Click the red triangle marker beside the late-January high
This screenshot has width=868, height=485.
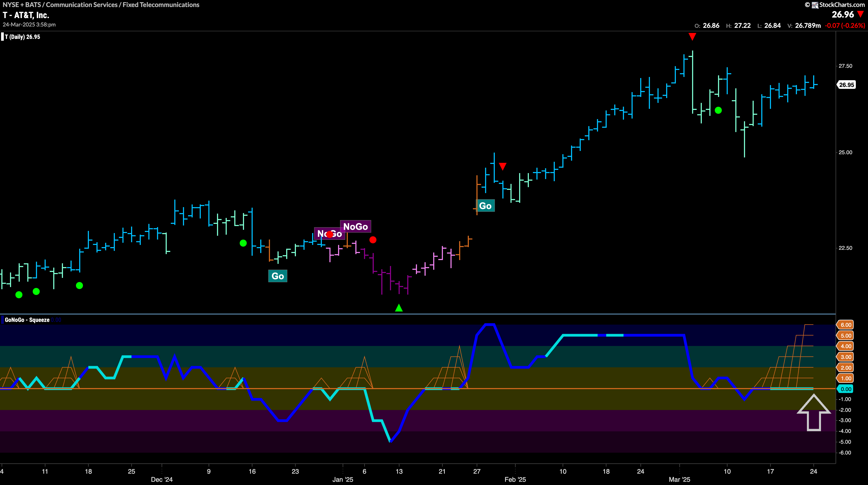click(x=502, y=166)
